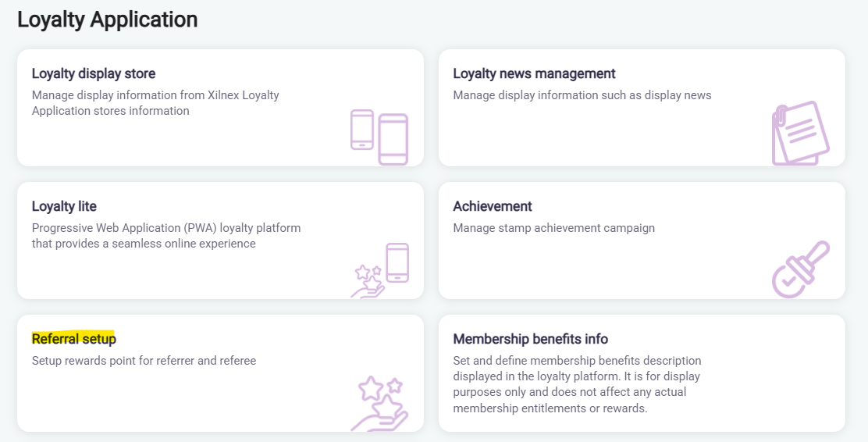Image resolution: width=868 pixels, height=442 pixels.
Task: Select the Loyalty lite heading
Action: [x=64, y=206]
